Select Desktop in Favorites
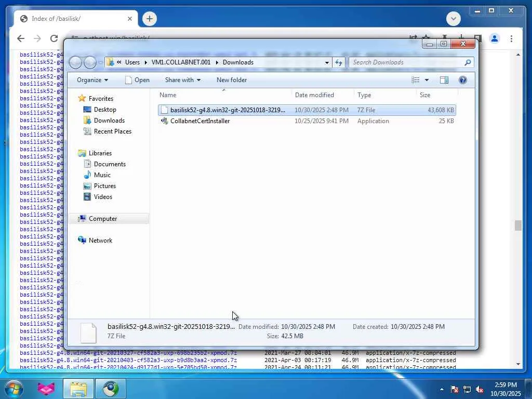 (x=105, y=110)
